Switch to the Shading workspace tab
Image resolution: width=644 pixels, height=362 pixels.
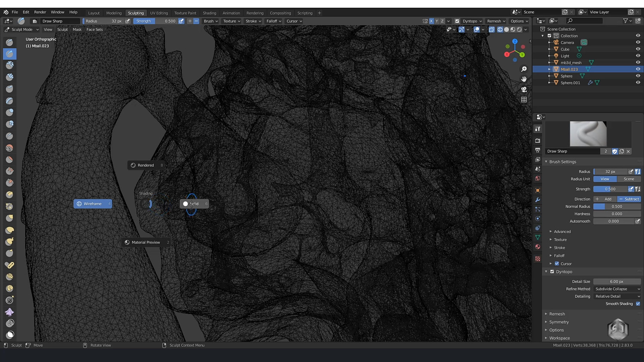point(210,13)
